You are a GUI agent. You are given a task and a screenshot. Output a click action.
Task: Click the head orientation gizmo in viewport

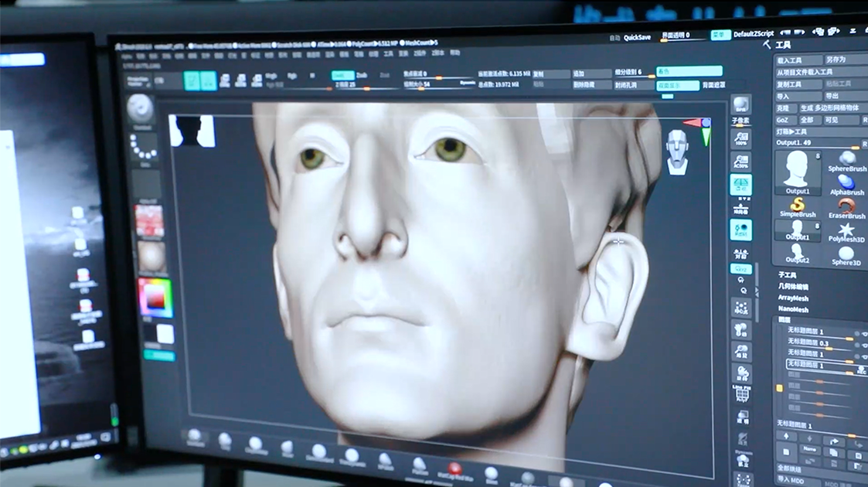click(678, 152)
